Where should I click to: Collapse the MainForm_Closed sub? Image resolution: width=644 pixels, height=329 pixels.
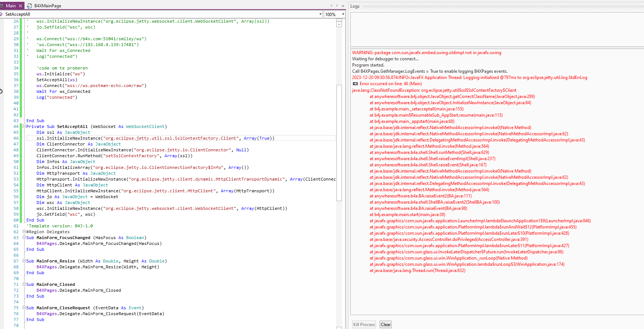click(24, 284)
